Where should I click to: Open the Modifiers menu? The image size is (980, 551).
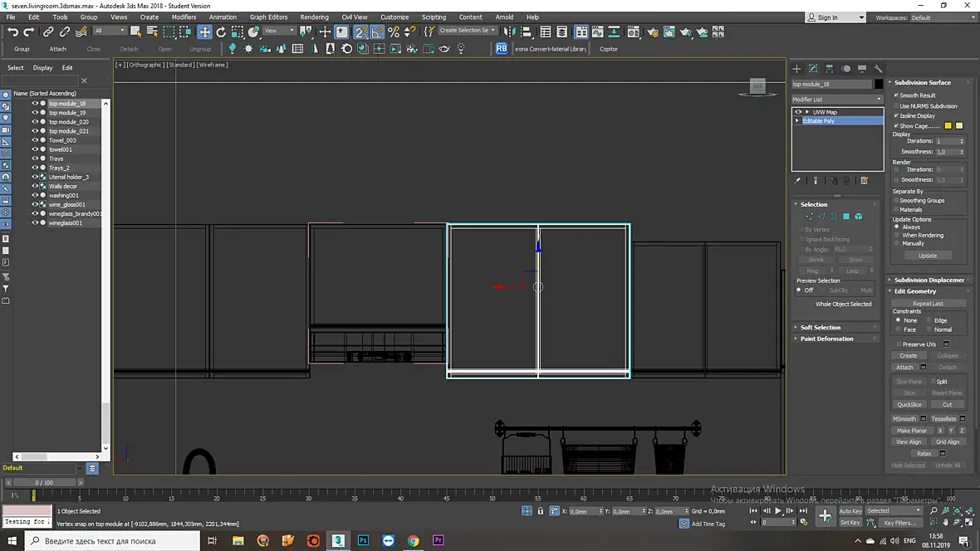[x=184, y=17]
